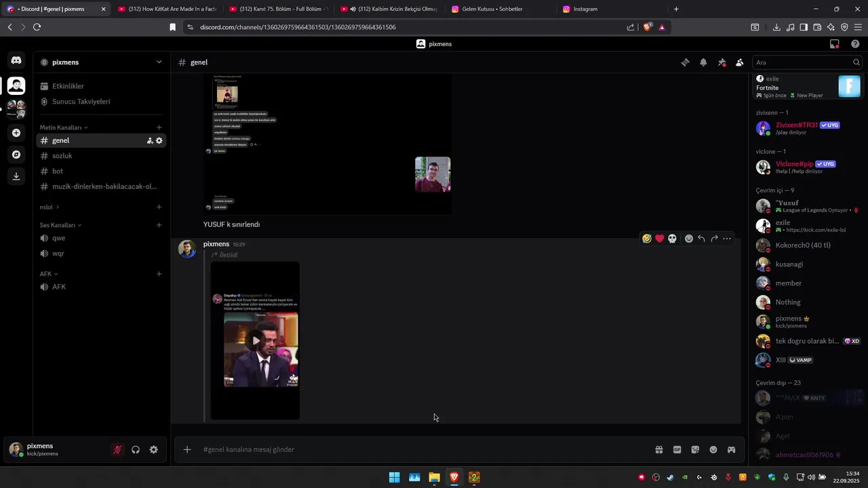The image size is (868, 488).
Task: Open gift icon in message bar
Action: coord(658,449)
